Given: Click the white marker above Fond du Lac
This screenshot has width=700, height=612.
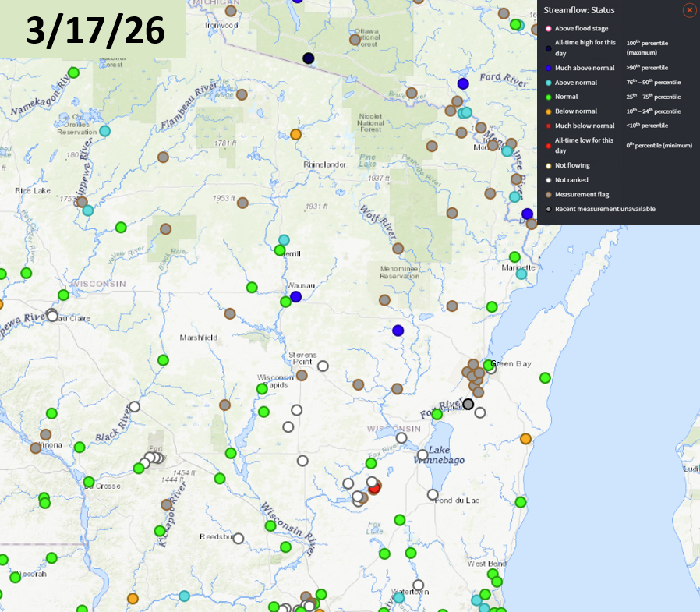Looking at the screenshot, I should pos(433,494).
